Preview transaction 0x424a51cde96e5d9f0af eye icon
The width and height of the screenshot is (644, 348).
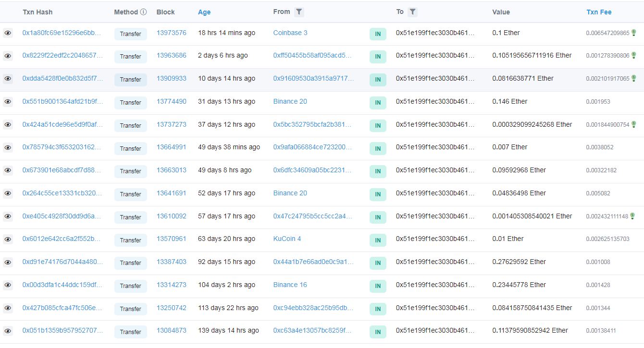click(8, 125)
